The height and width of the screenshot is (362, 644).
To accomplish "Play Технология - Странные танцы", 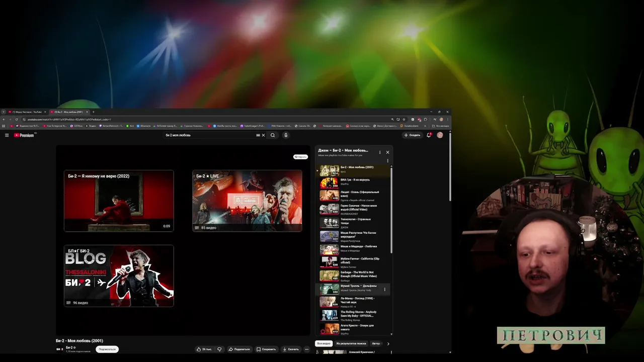I will tap(353, 223).
